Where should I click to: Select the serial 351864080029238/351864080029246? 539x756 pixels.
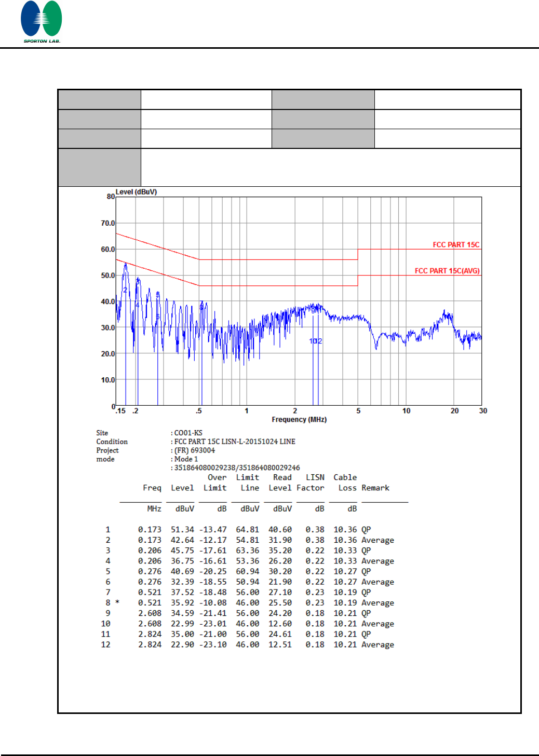pyautogui.click(x=237, y=468)
